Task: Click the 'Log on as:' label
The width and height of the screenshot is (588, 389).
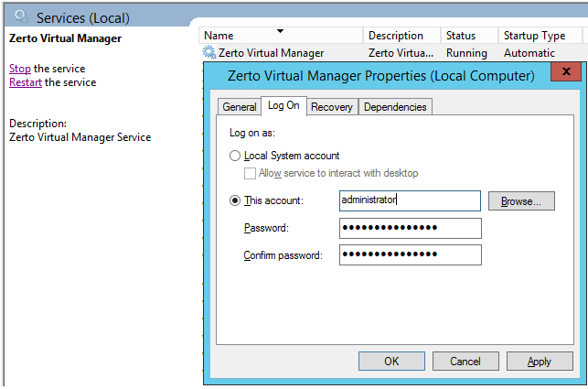Action: point(252,133)
